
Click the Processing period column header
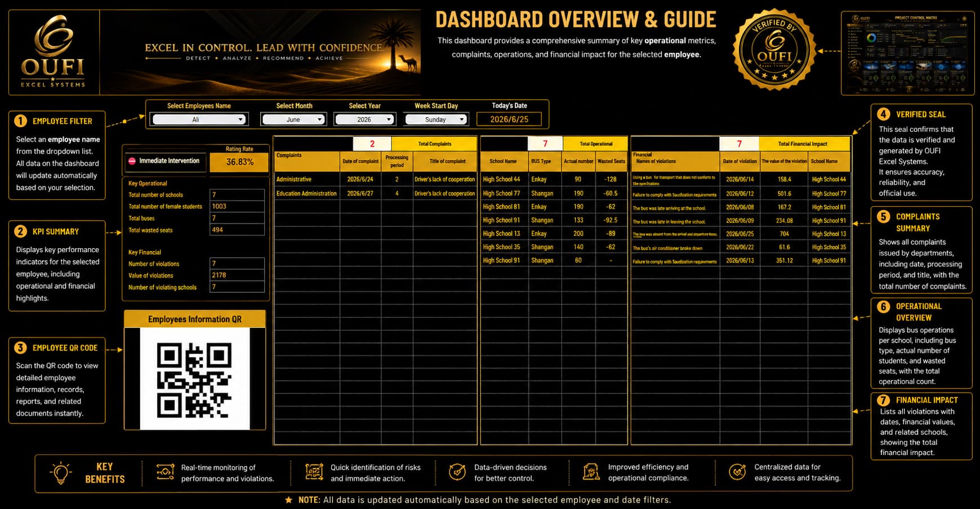397,162
